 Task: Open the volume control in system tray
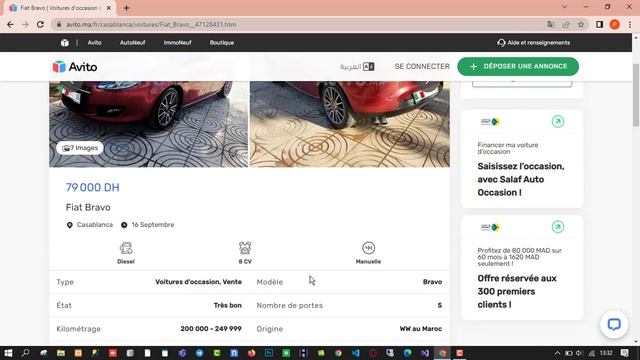[x=580, y=353]
